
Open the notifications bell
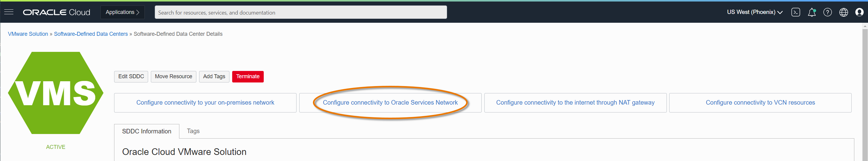pyautogui.click(x=812, y=12)
